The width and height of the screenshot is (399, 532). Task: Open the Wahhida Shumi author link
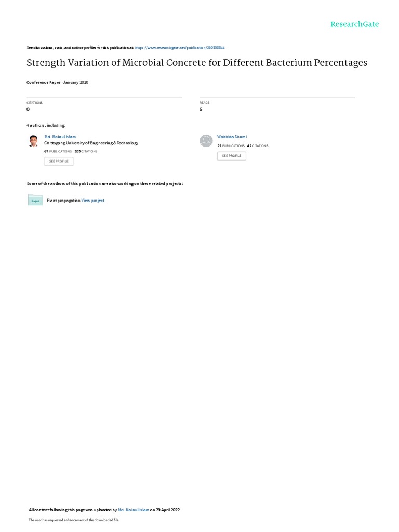[x=232, y=137]
